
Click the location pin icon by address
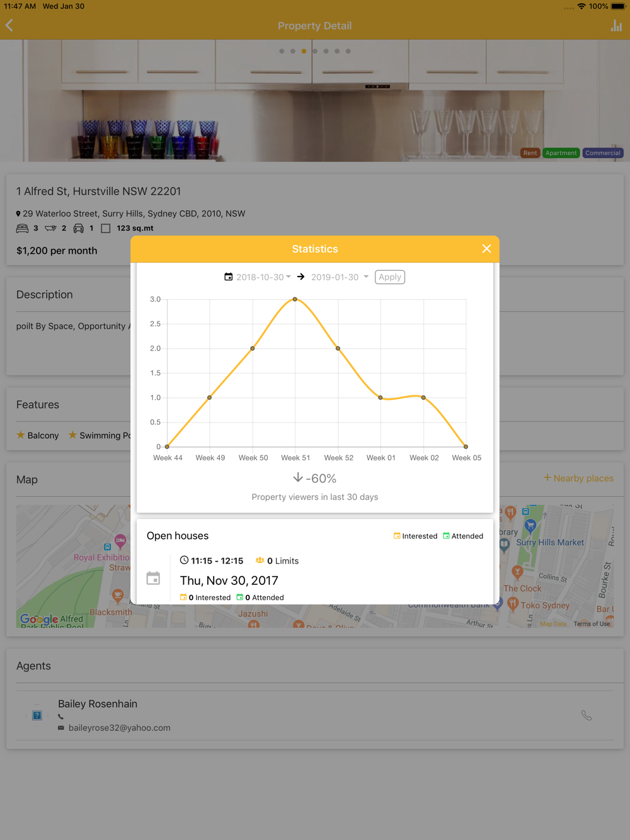pyautogui.click(x=18, y=214)
